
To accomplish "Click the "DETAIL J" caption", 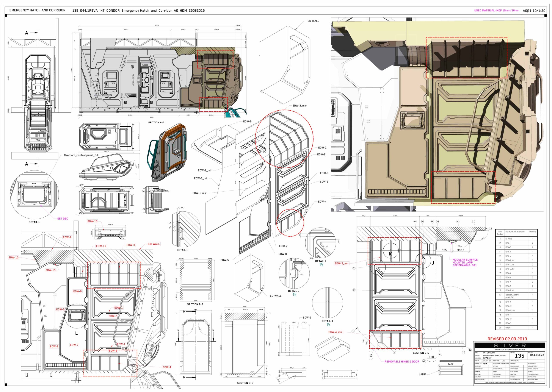I will pyautogui.click(x=293, y=291).
